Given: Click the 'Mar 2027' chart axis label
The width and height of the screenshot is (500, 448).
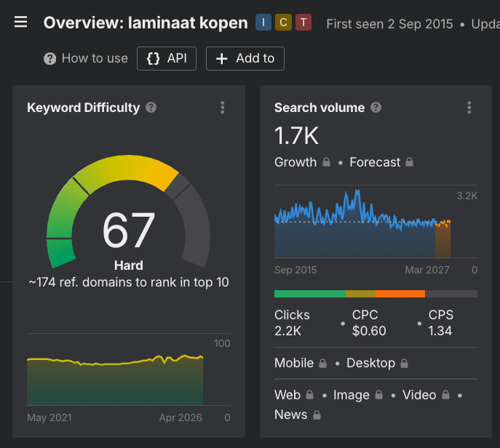Looking at the screenshot, I should 427,270.
